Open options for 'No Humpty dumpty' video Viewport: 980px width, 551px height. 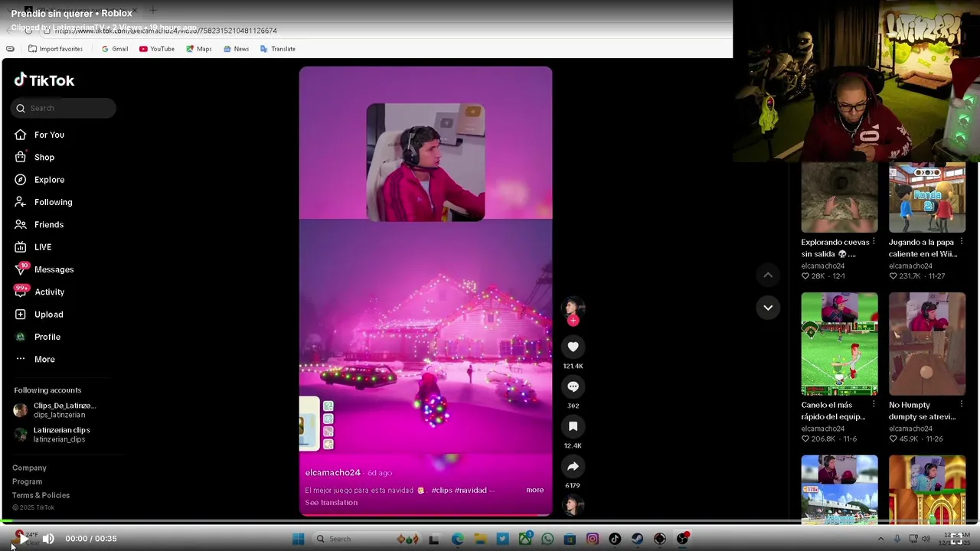point(961,405)
